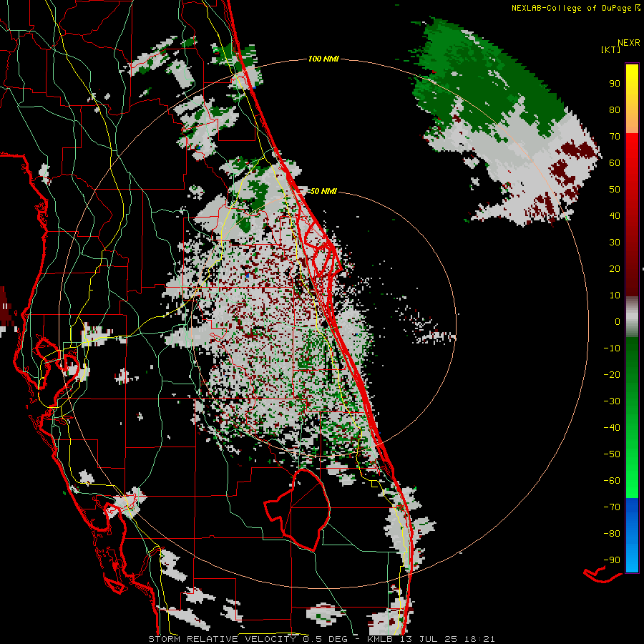The image size is (644, 644).
Task: Click the -80 knot scale label
Action: click(x=612, y=534)
